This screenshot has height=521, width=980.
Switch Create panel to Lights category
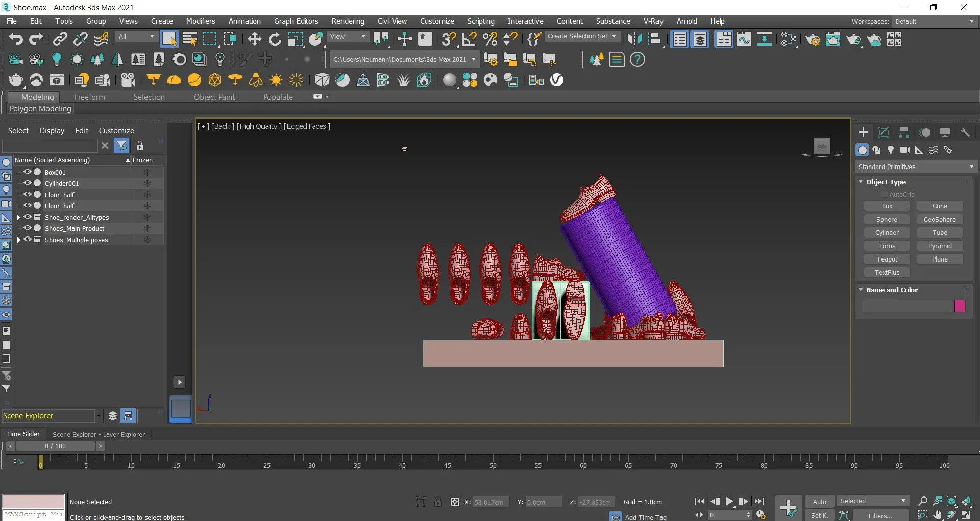point(891,150)
